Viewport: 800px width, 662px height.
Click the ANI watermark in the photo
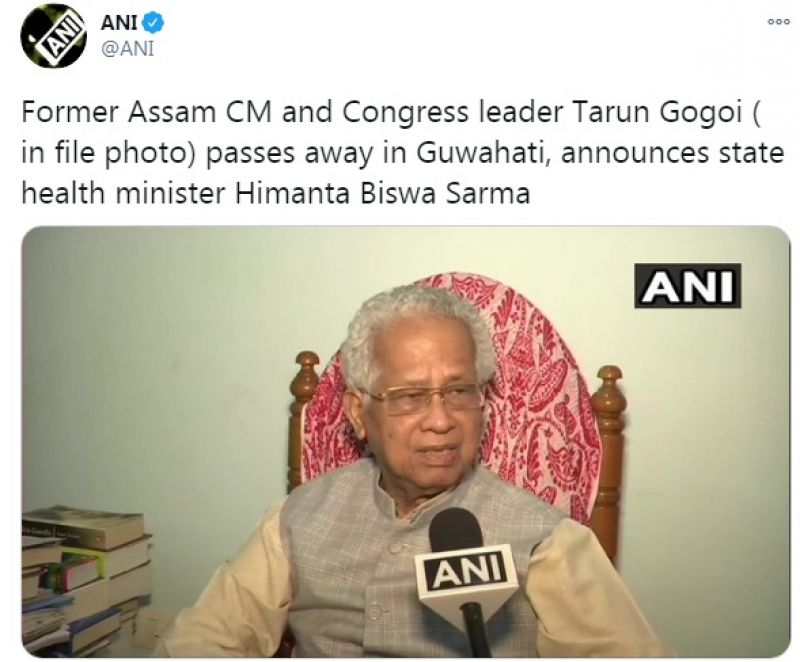pyautogui.click(x=687, y=286)
